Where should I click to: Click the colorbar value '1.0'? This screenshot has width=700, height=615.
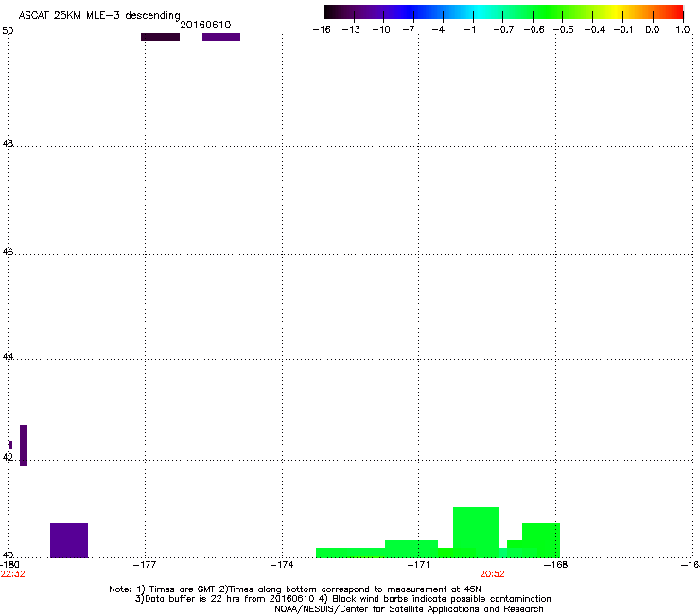tap(683, 30)
